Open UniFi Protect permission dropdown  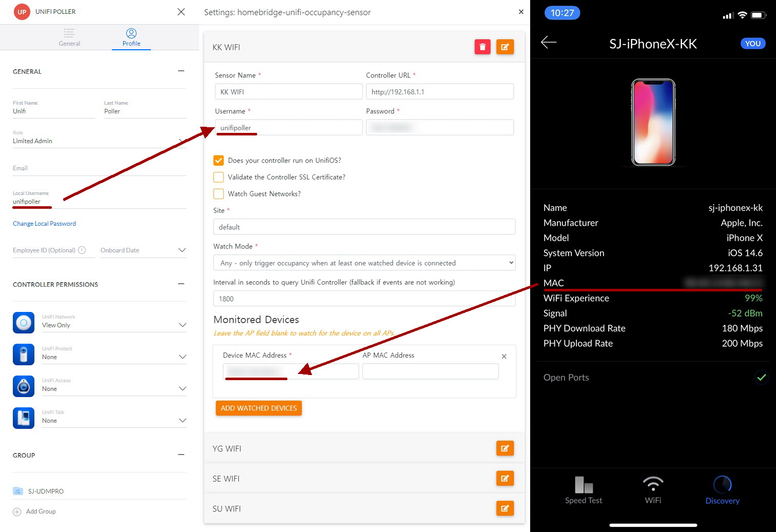(114, 357)
